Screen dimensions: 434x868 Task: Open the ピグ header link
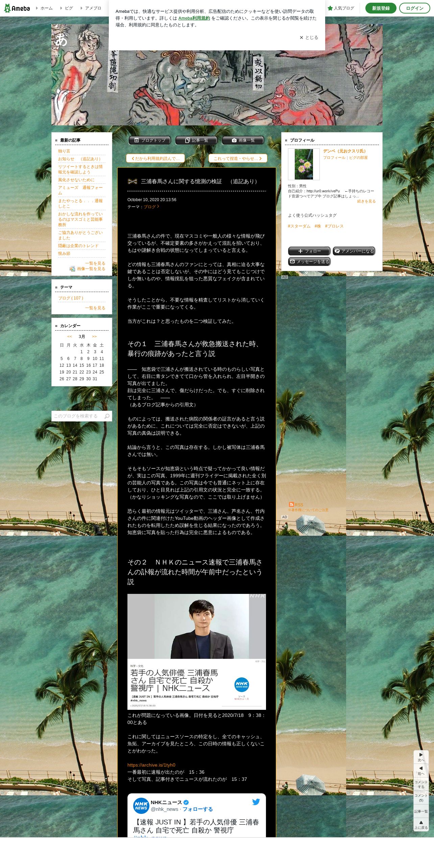pyautogui.click(x=69, y=8)
